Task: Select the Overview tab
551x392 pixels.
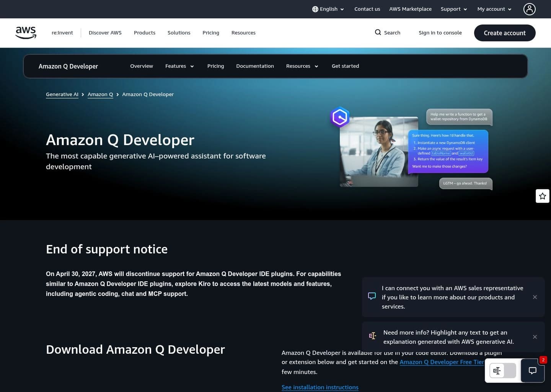Action: pyautogui.click(x=142, y=66)
